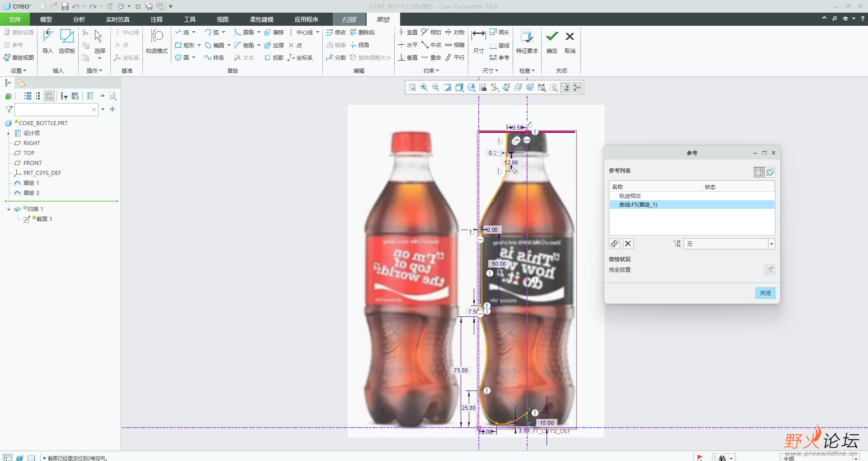Open the 椭圆 ellipse dropdown arrow

coord(229,45)
